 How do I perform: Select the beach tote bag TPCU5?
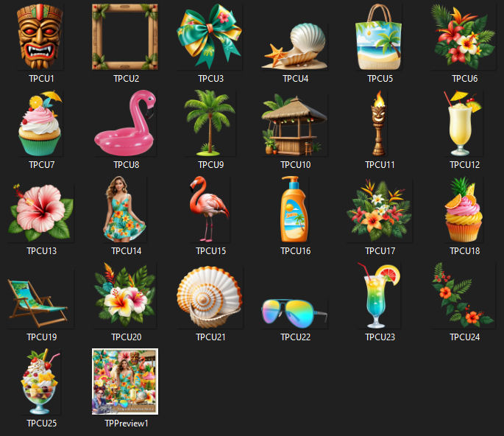click(x=378, y=37)
